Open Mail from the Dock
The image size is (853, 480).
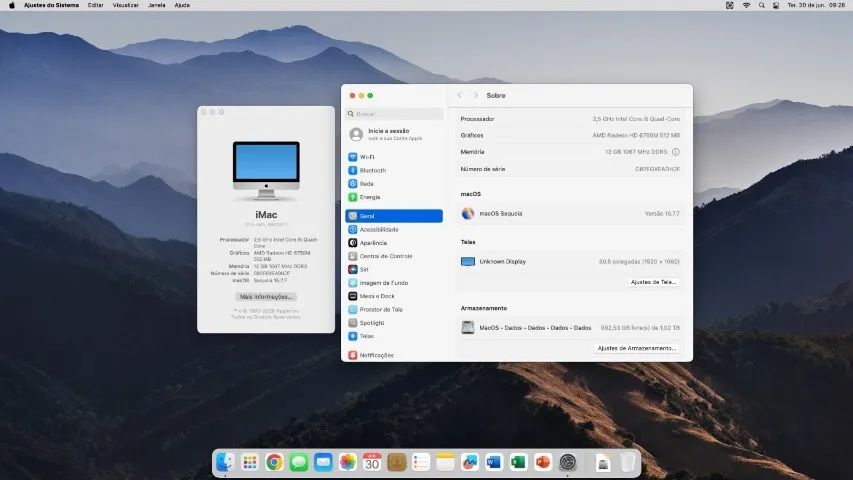click(x=323, y=462)
